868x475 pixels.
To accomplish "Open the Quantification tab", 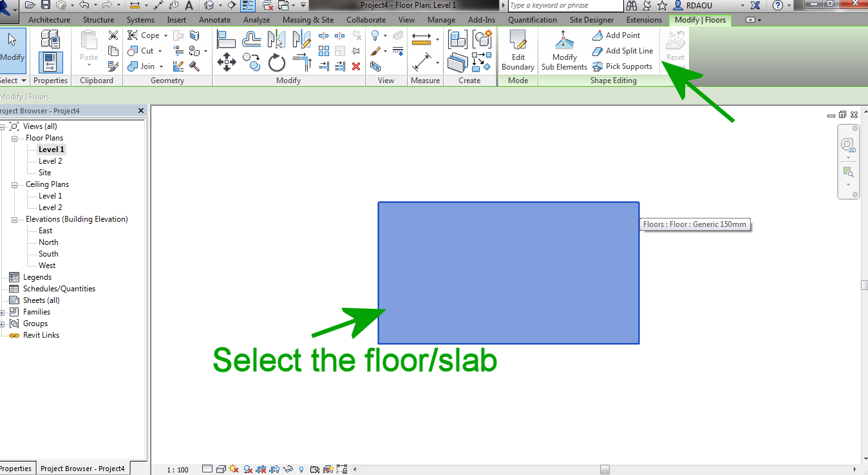I will tap(533, 20).
